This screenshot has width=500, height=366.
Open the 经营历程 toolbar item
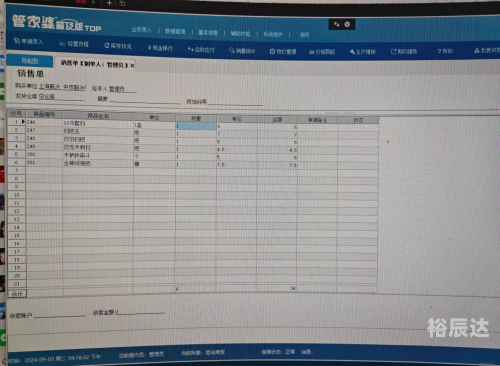[x=74, y=44]
